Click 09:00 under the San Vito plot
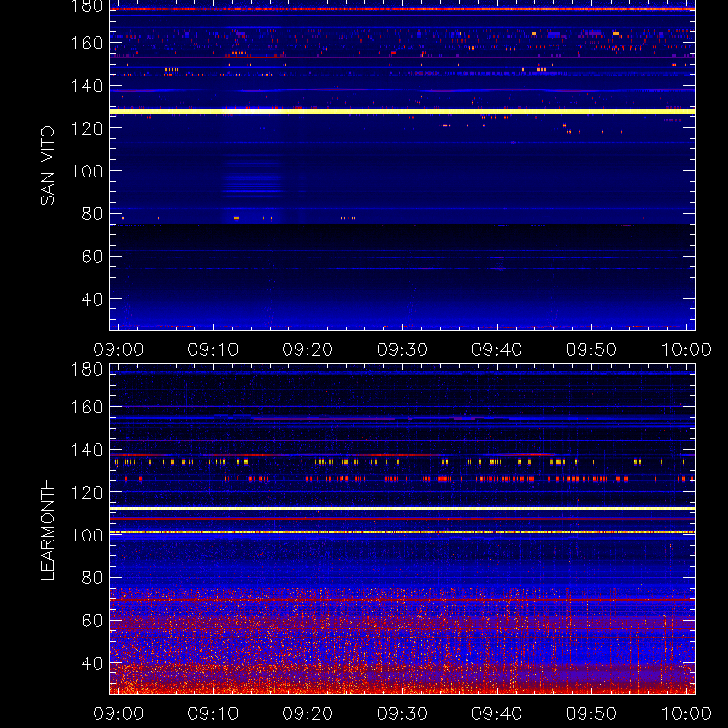 118,349
